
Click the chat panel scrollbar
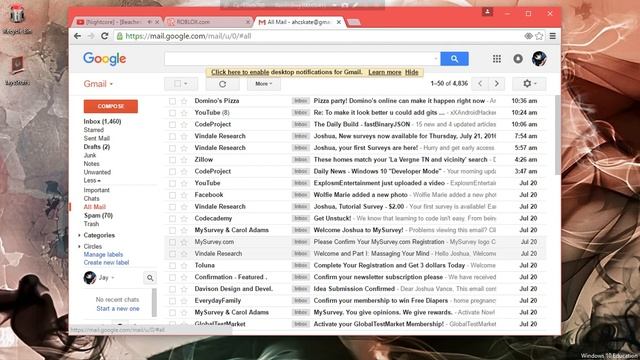tap(154, 302)
